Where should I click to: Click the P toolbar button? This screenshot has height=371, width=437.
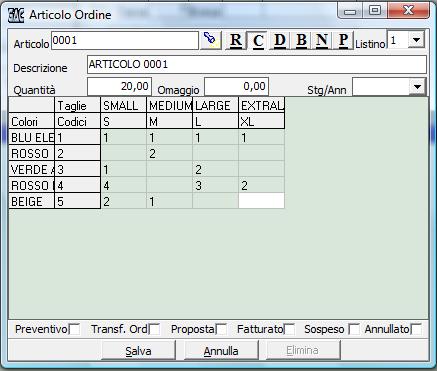(x=343, y=41)
